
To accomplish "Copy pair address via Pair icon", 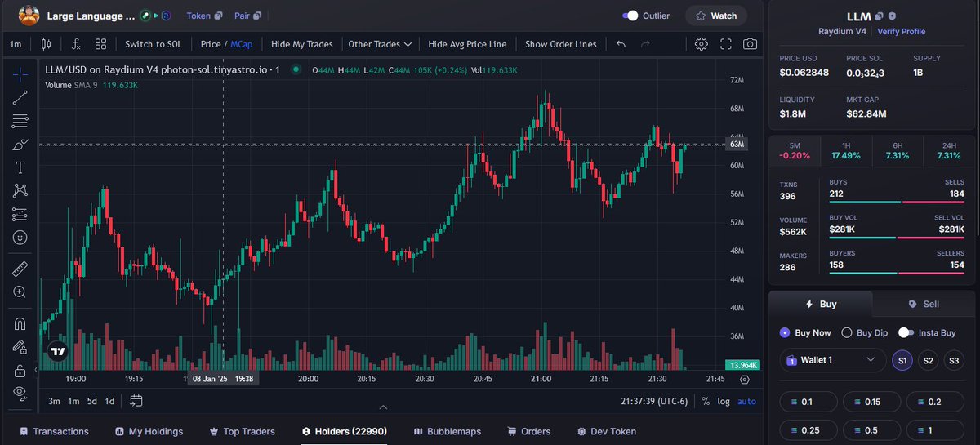I will coord(258,16).
